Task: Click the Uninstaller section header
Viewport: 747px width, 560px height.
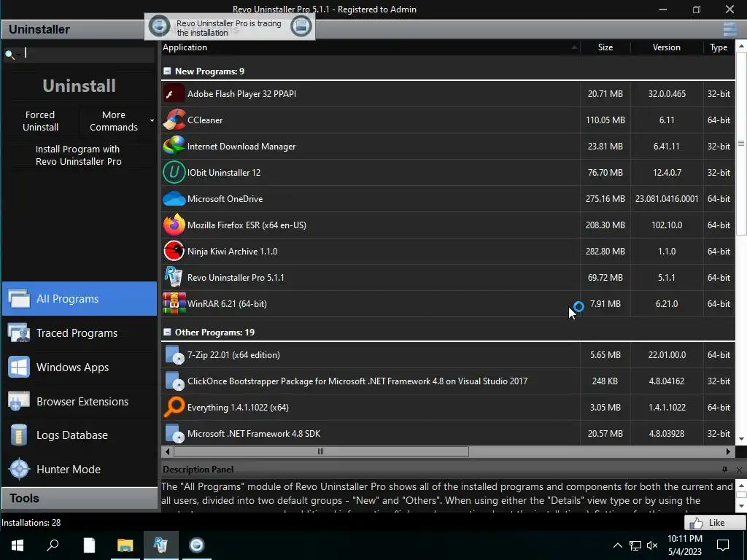Action: pyautogui.click(x=79, y=29)
